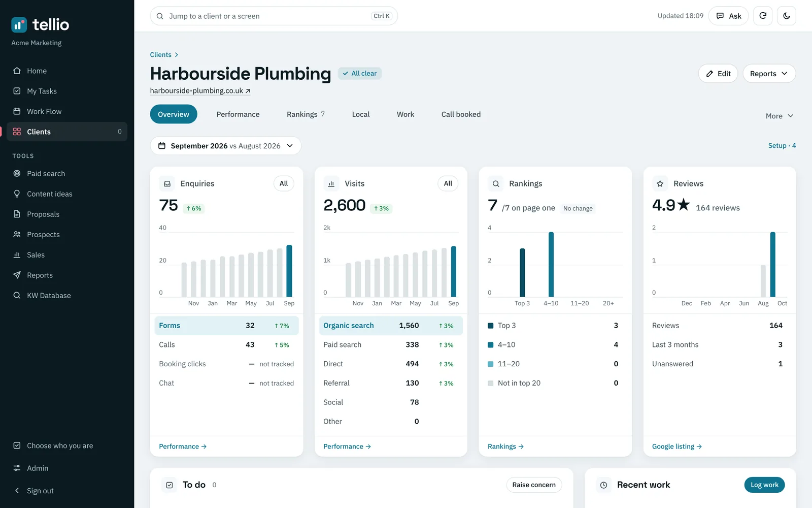Open the Setup 4 link
This screenshot has height=508, width=812.
click(x=782, y=146)
